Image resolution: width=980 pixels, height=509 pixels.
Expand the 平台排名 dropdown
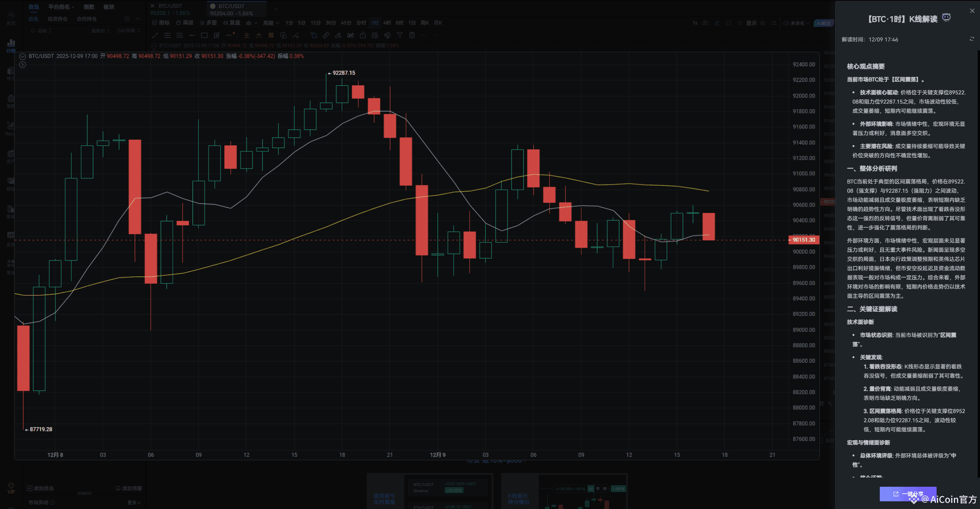point(61,7)
